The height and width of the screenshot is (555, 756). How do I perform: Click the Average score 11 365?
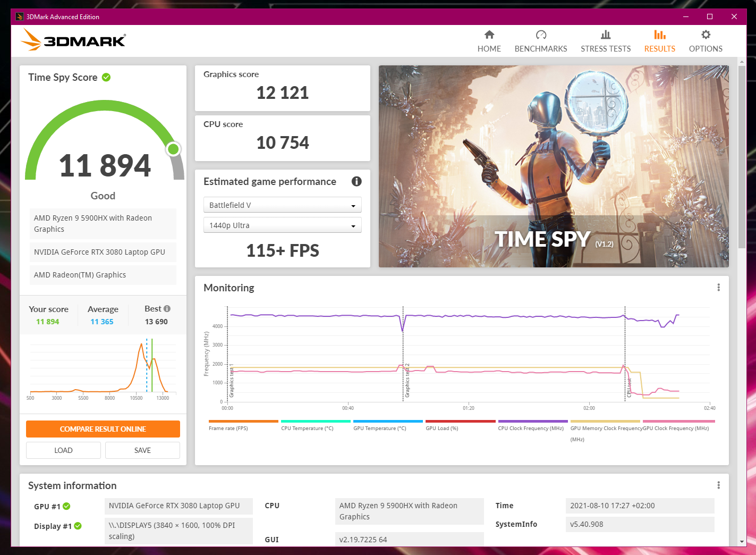pos(102,322)
